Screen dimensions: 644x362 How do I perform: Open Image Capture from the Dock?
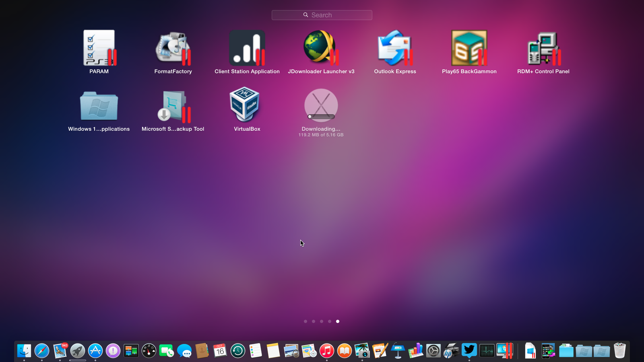pyautogui.click(x=362, y=351)
